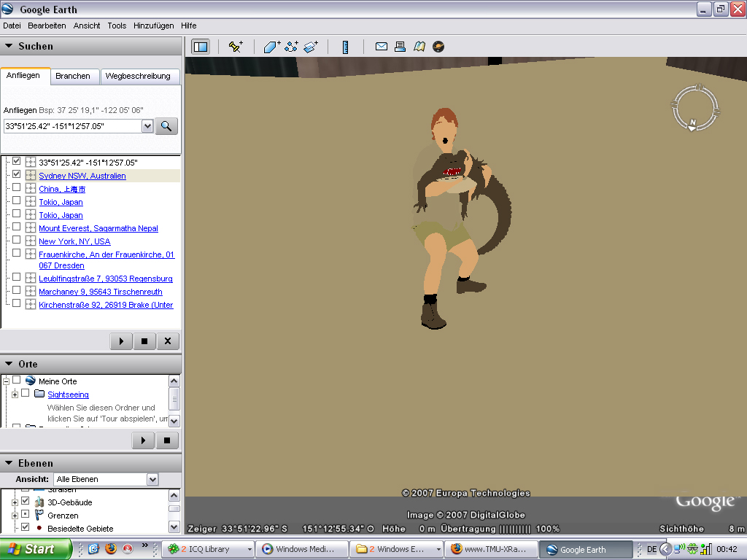Click result icon beside Sydney NSW
This screenshot has height=560, width=747.
[x=31, y=175]
